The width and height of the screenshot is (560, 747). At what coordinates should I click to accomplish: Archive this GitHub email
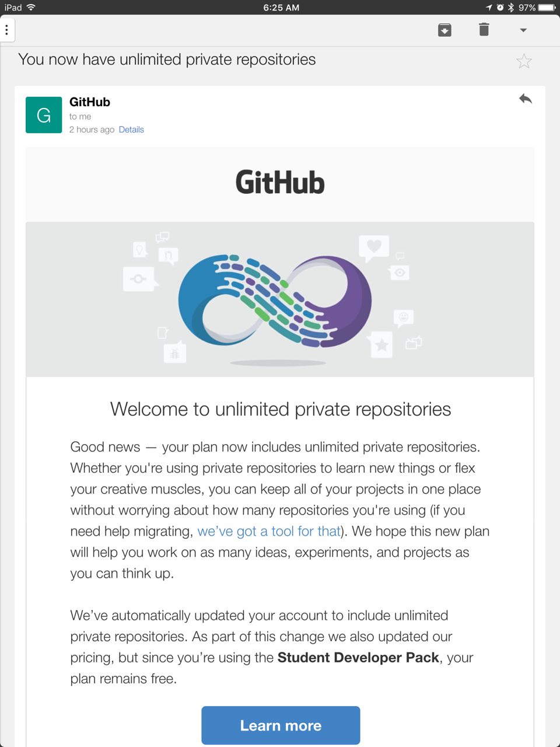444,30
